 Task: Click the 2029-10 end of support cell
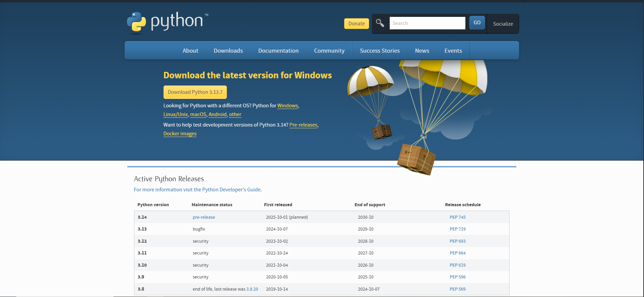[366, 229]
